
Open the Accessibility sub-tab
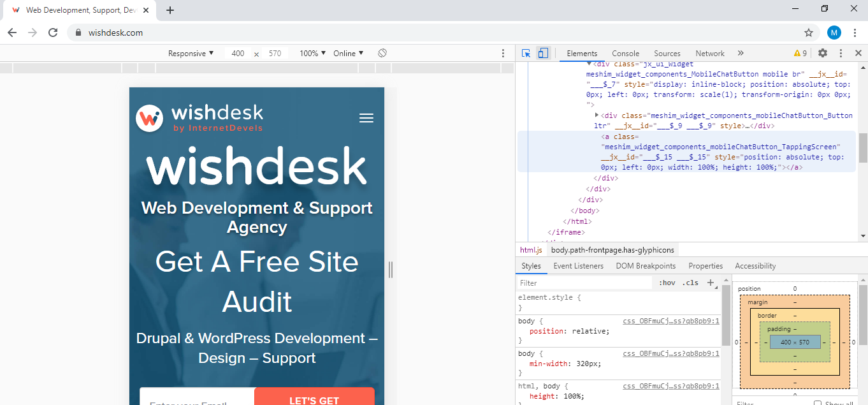tap(755, 266)
